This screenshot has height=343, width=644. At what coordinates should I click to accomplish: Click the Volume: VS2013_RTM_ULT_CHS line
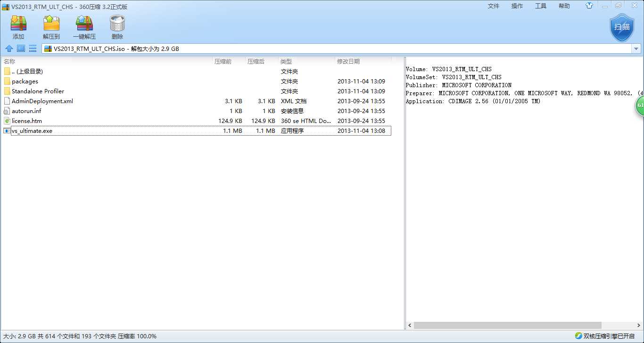pos(448,69)
